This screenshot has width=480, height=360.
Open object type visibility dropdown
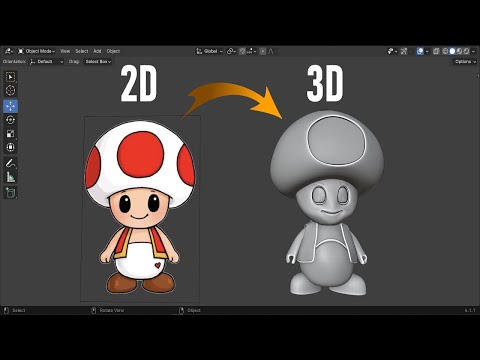391,51
